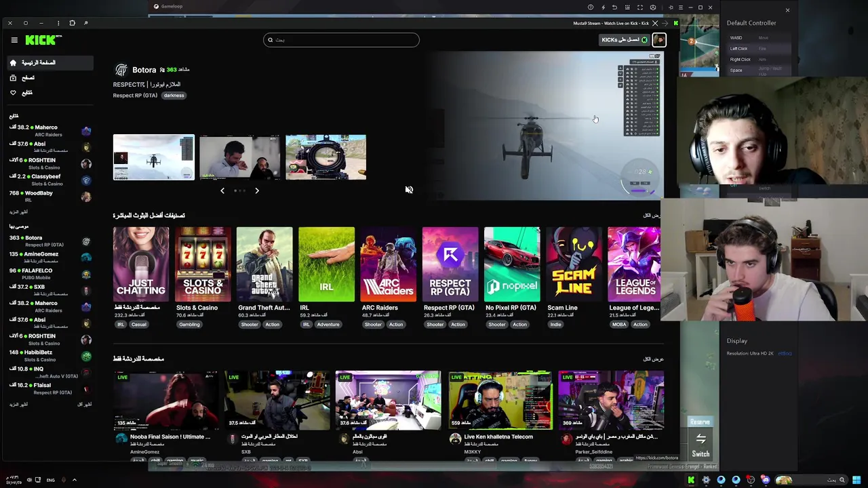Viewport: 868px width, 488px height.
Task: Click the undo arrow icon in Gameloop title bar
Action: [614, 7]
